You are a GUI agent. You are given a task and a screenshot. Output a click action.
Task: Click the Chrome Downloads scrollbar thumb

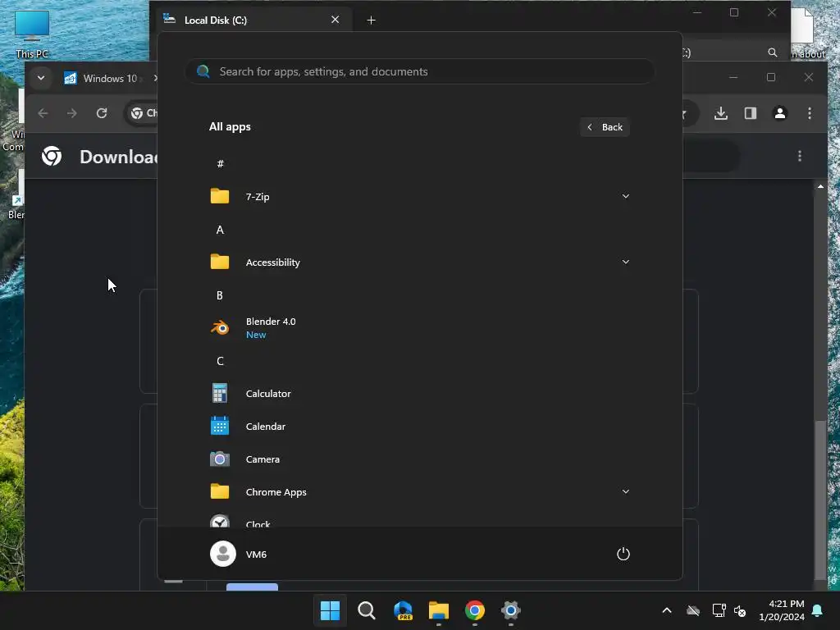point(820,500)
